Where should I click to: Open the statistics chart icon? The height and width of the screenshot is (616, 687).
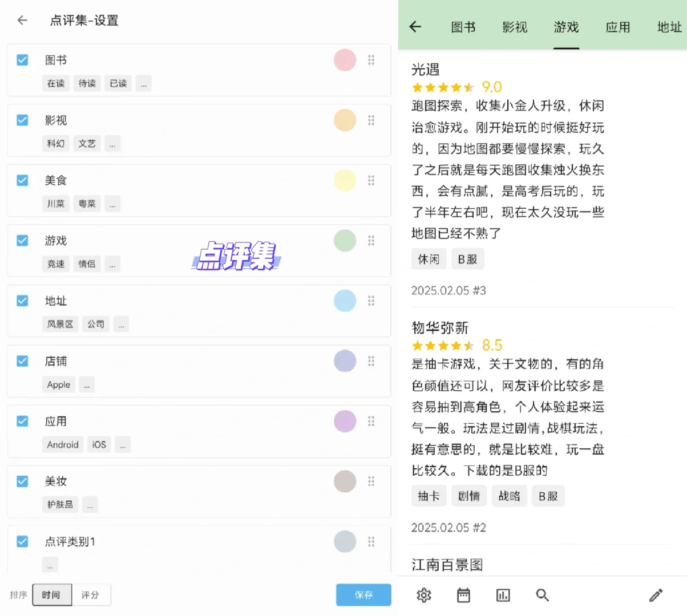tap(503, 595)
